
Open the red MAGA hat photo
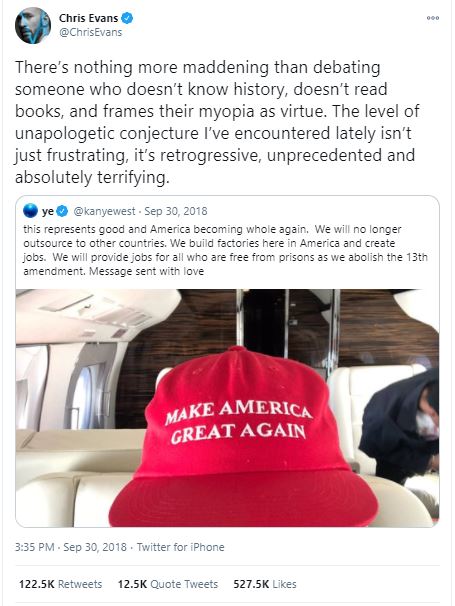pos(227,408)
